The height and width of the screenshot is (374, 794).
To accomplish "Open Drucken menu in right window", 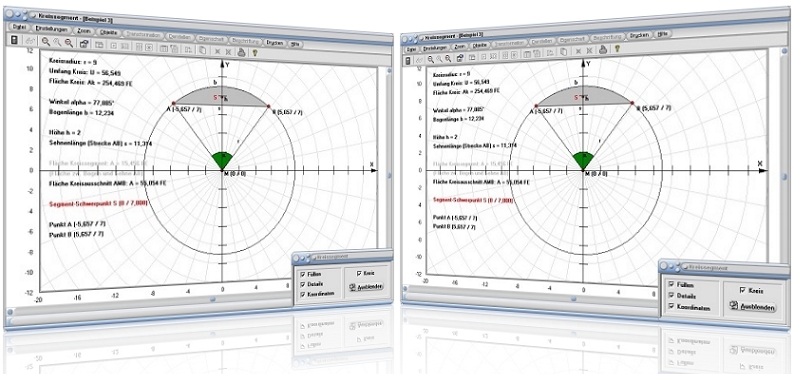I will tap(639, 35).
